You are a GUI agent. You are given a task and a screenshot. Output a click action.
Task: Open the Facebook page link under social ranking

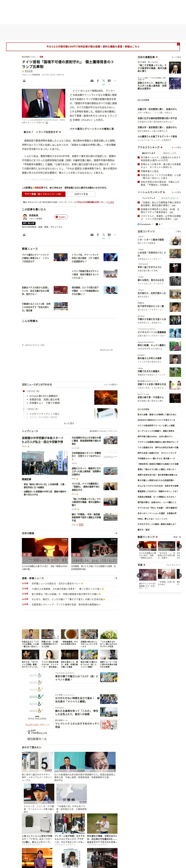tap(145, 224)
